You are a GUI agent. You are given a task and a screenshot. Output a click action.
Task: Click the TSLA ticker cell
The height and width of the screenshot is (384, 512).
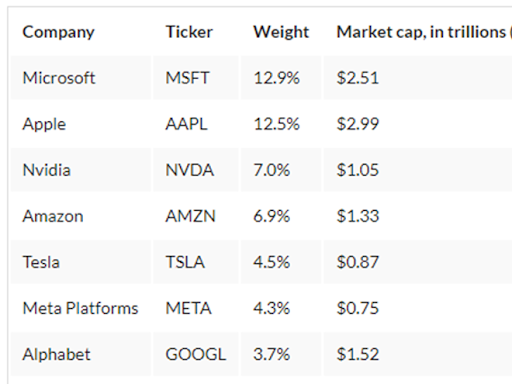pos(196,262)
